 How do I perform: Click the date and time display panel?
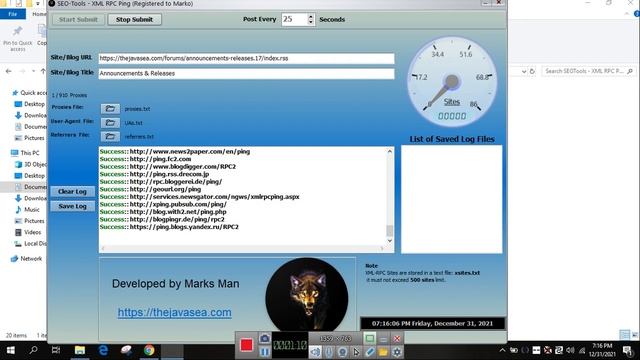pos(432,323)
